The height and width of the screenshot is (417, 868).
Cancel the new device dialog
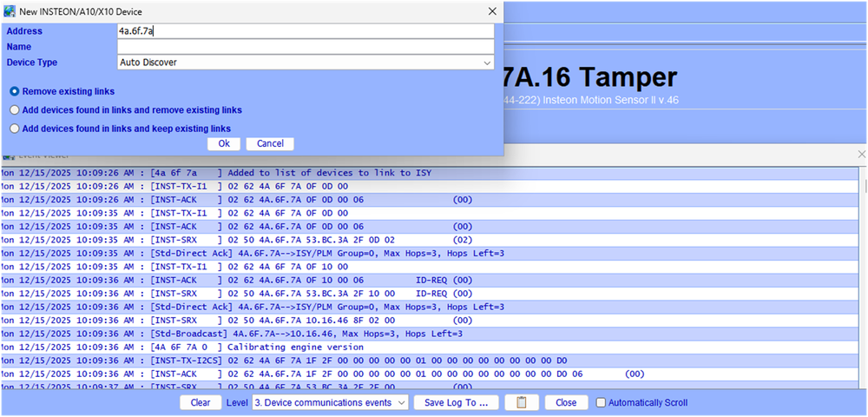coord(270,143)
